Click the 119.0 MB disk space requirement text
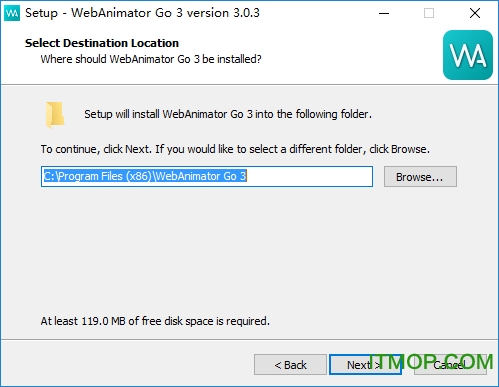 pyautogui.click(x=155, y=321)
